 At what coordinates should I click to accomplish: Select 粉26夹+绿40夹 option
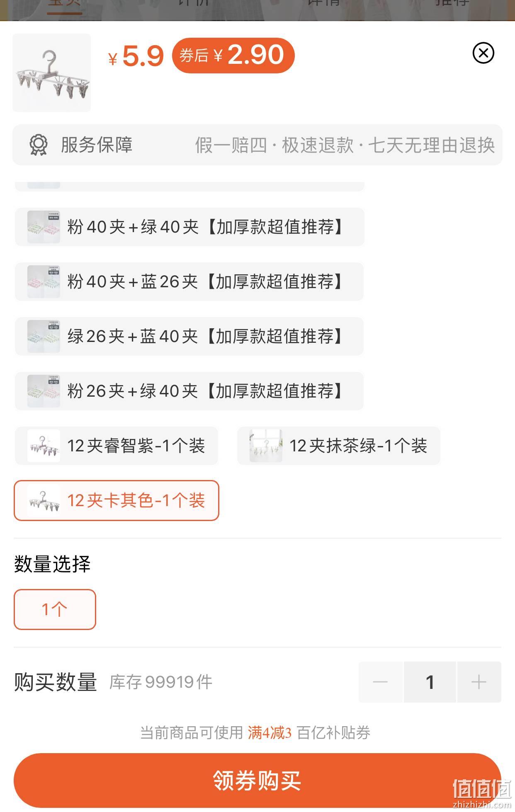tap(189, 391)
